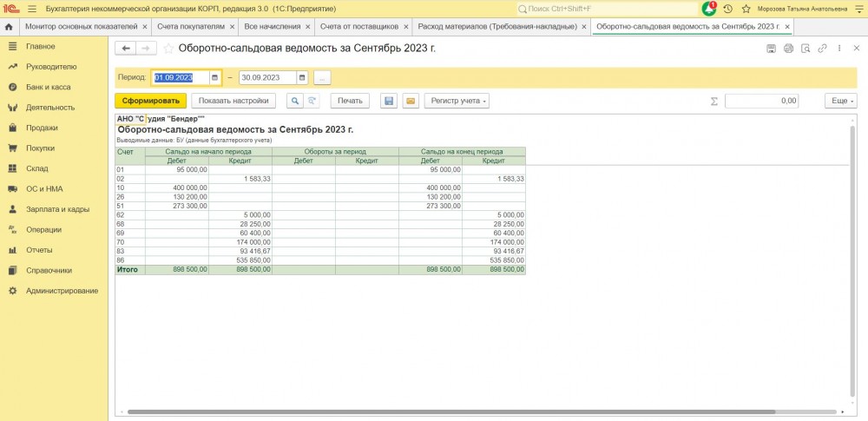The image size is (868, 421).
Task: Click the Печать button
Action: click(350, 101)
